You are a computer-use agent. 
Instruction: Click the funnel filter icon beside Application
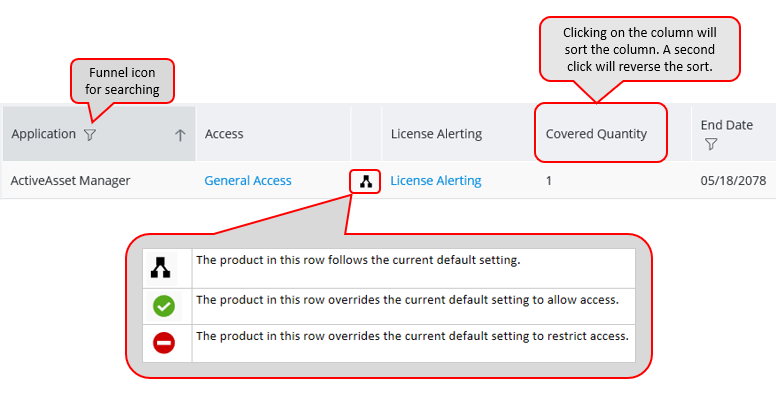(x=90, y=135)
